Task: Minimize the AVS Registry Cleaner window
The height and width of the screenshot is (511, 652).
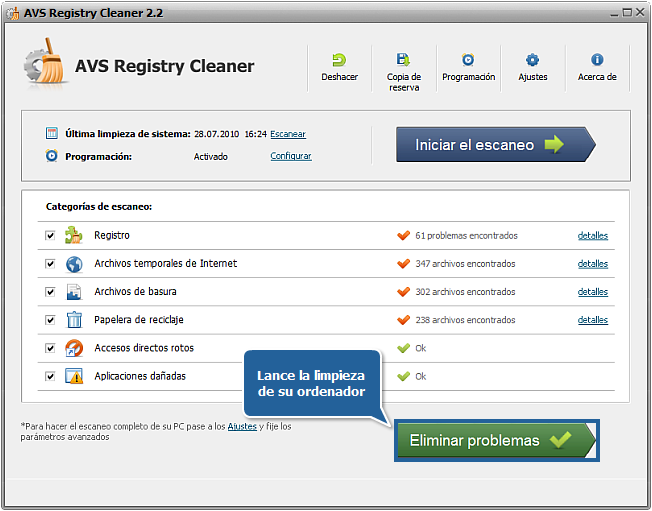Action: click(x=614, y=13)
